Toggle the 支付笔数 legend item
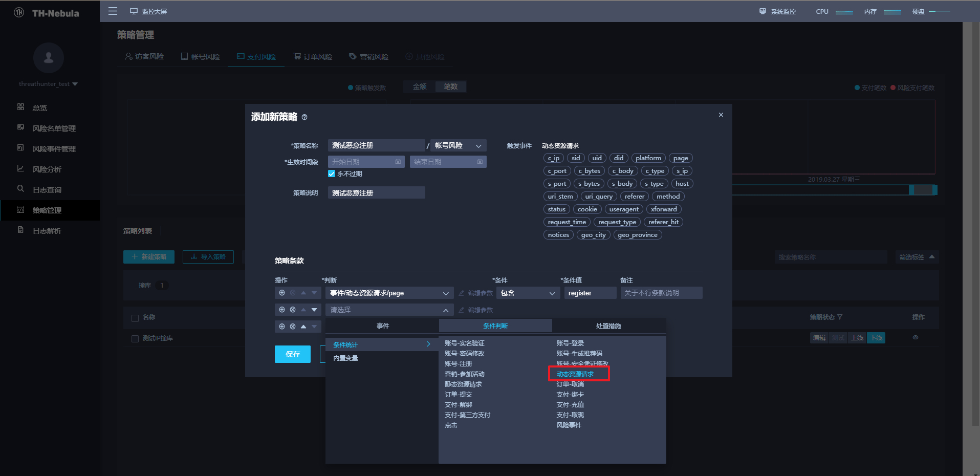 pyautogui.click(x=870, y=88)
